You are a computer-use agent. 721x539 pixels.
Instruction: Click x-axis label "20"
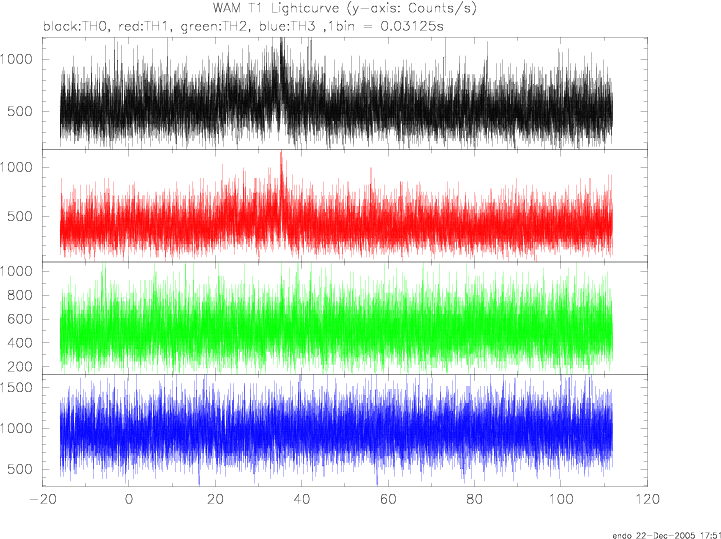(x=215, y=499)
